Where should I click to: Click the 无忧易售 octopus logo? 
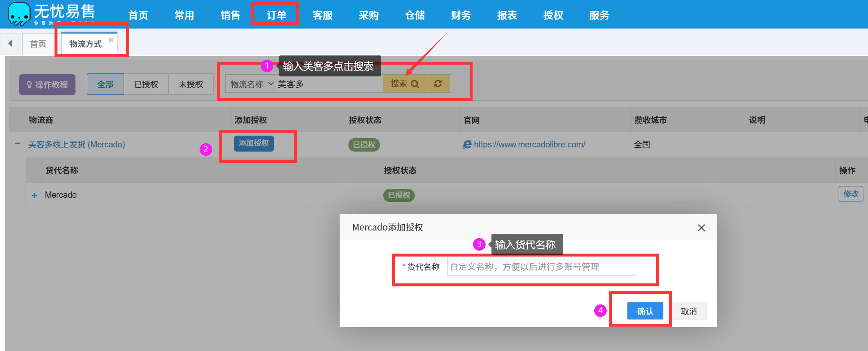pos(19,13)
